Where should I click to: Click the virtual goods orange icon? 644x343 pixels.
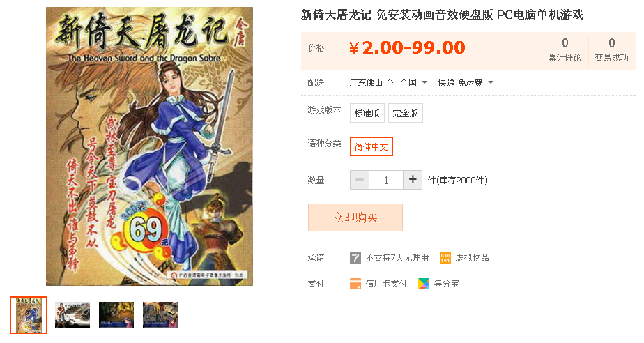coord(445,258)
